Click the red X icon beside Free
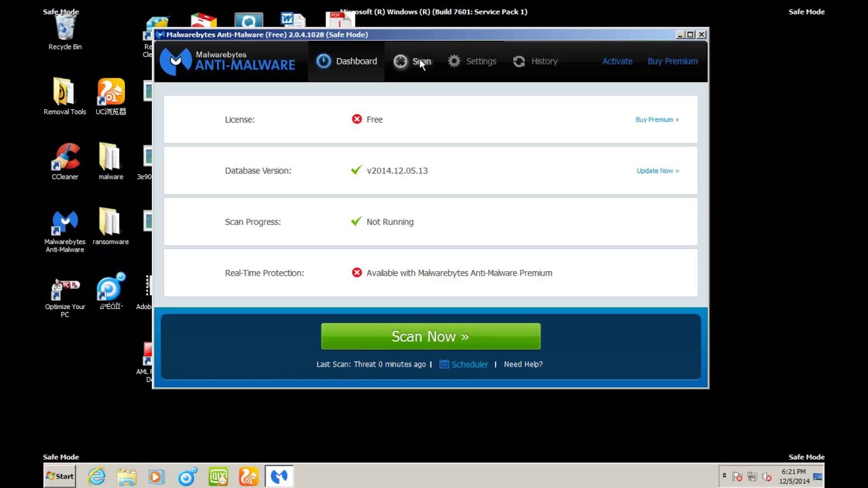The height and width of the screenshot is (488, 868). coord(357,119)
